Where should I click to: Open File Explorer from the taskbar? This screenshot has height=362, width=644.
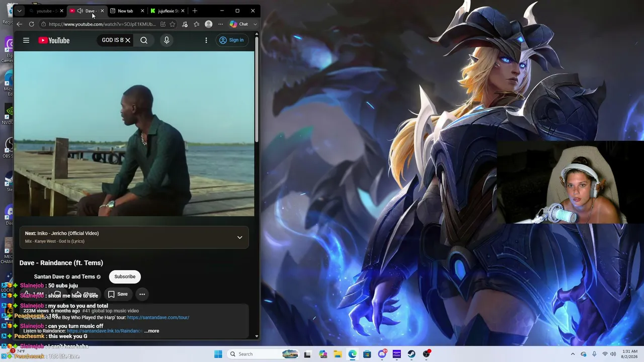tap(338, 354)
